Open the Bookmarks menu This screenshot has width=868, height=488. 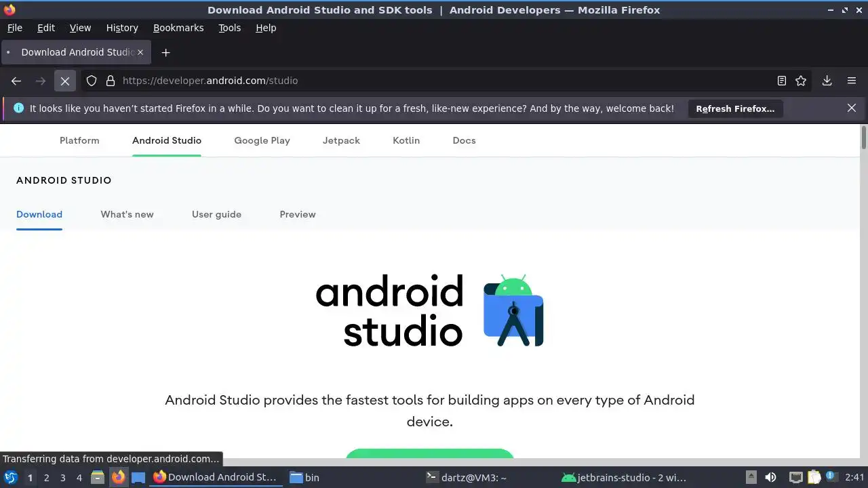click(x=178, y=28)
